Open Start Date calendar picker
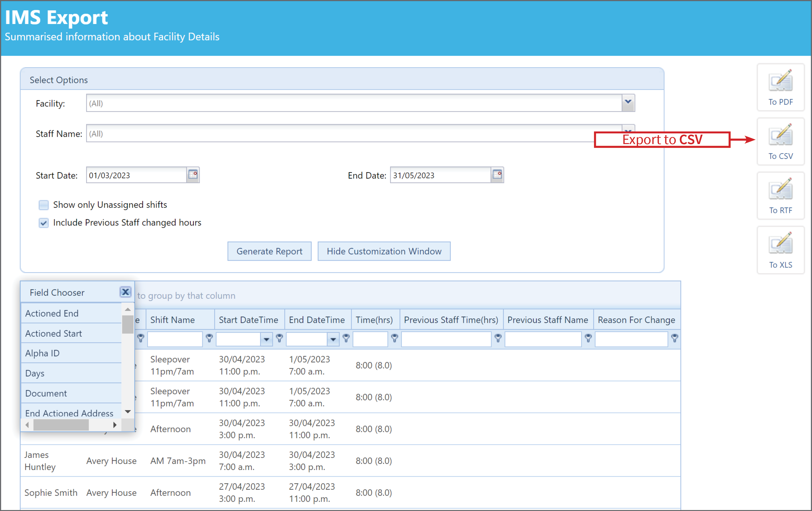This screenshot has height=511, width=812. coord(193,175)
